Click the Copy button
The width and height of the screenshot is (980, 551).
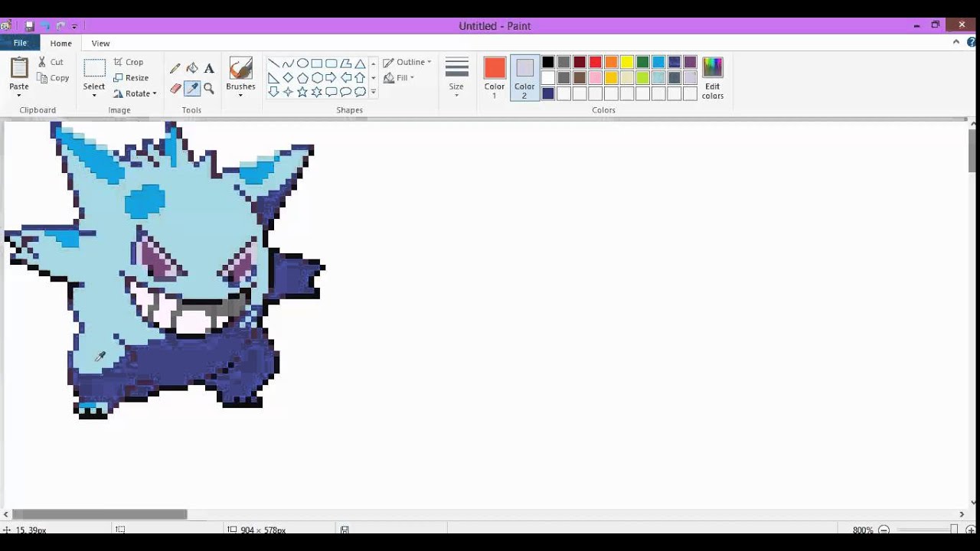tap(53, 78)
